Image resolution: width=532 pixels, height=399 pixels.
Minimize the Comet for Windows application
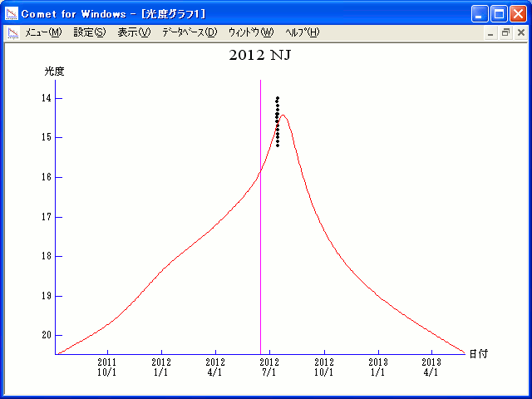pyautogui.click(x=480, y=14)
